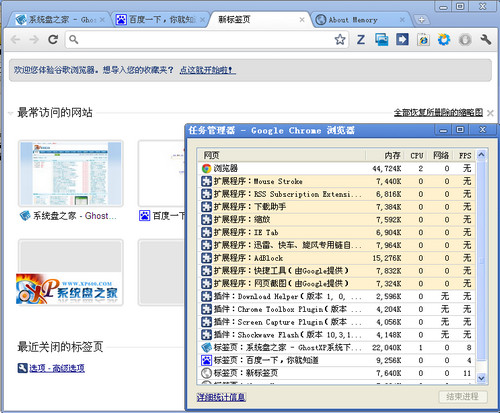Open the 百度一下 site thumbnail

tap(161, 173)
